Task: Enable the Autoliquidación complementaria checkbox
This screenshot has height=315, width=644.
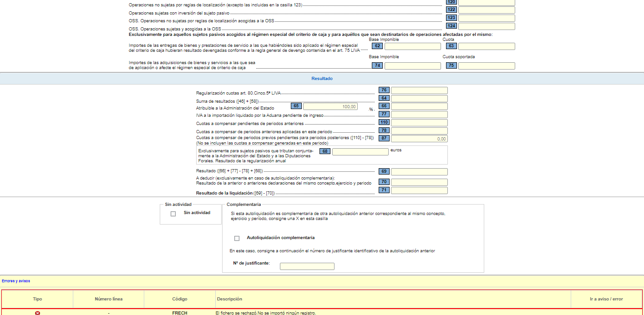Action: [237, 238]
